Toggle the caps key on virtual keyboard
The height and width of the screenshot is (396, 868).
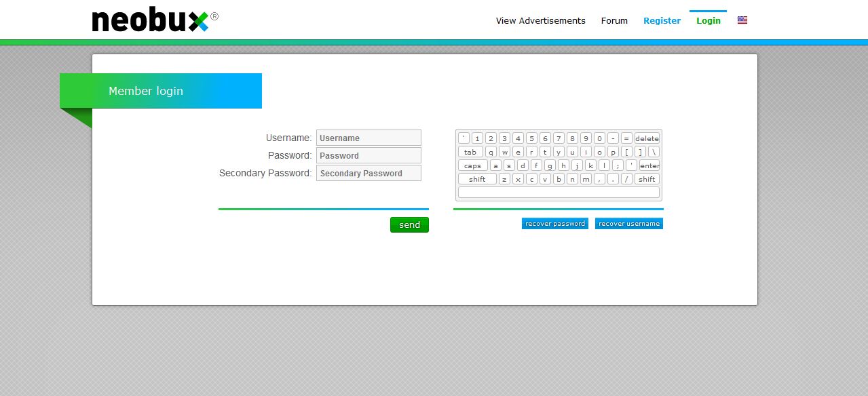point(473,165)
